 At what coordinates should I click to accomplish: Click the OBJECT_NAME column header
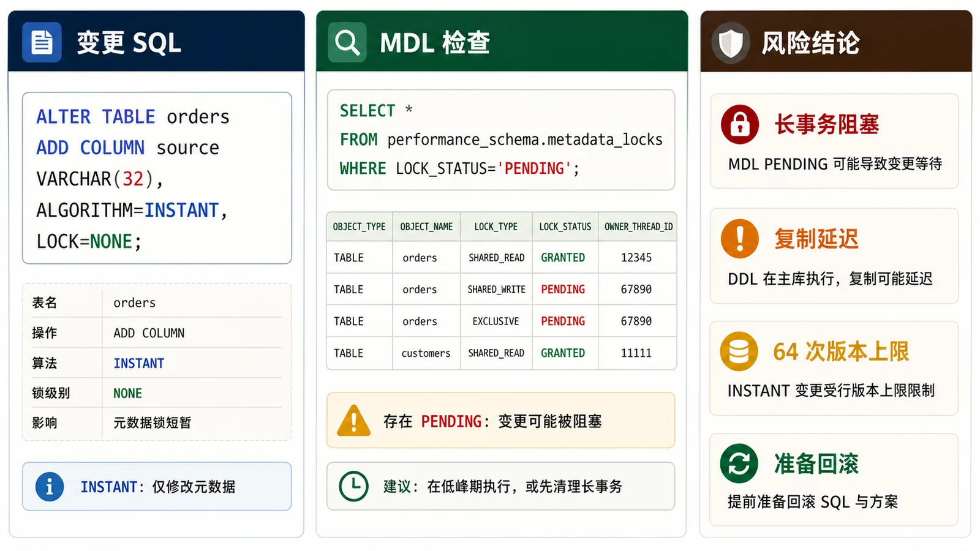[x=426, y=227]
